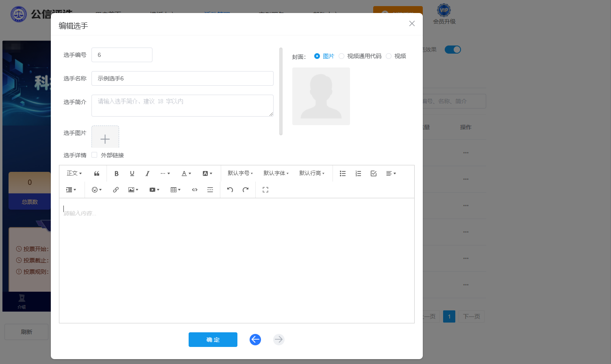Toggle the effect switch behind dialog
Screen dimensions: 611x364
pyautogui.click(x=452, y=50)
